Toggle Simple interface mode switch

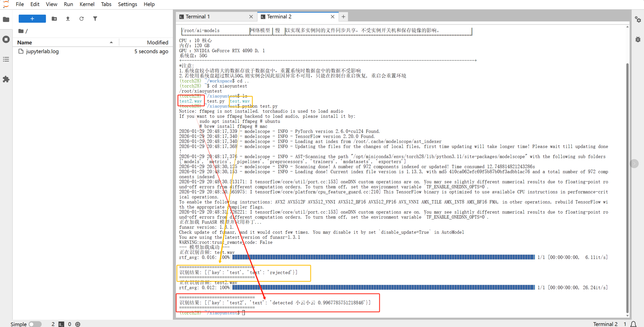[35, 324]
